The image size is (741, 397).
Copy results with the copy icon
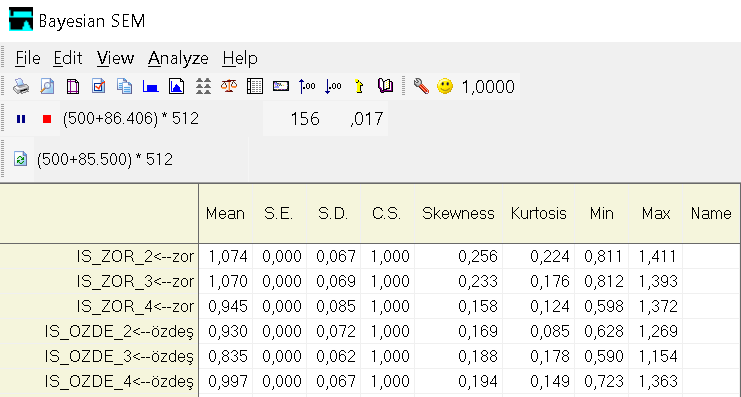(x=124, y=86)
